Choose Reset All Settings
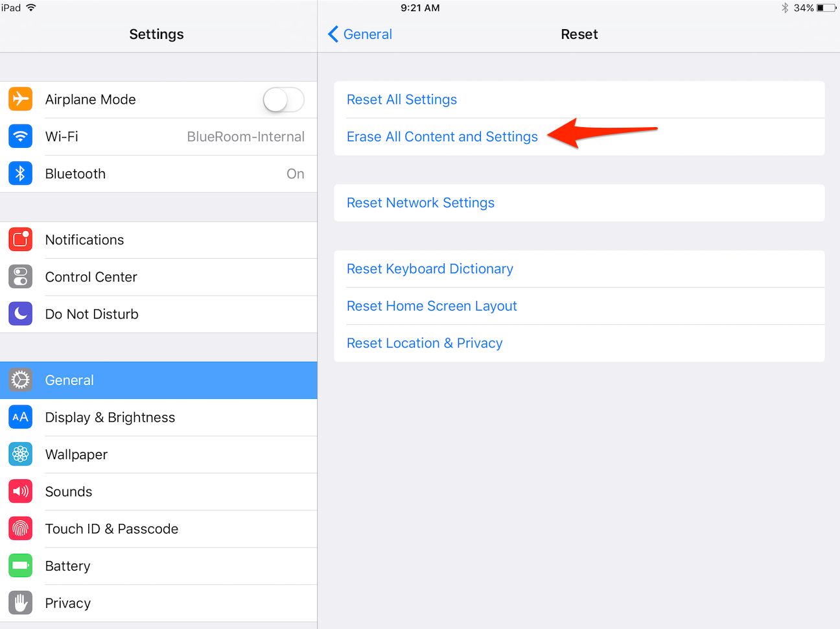Image resolution: width=840 pixels, height=629 pixels. click(x=402, y=99)
